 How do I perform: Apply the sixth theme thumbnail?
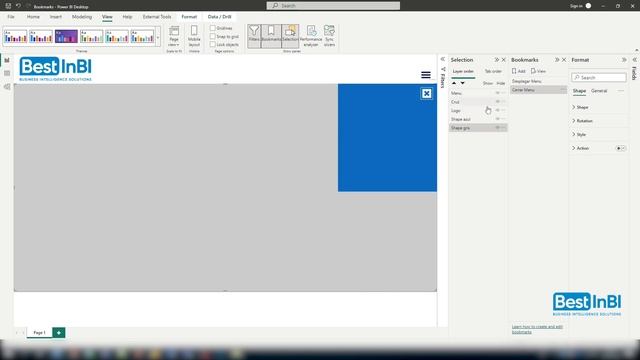142,37
